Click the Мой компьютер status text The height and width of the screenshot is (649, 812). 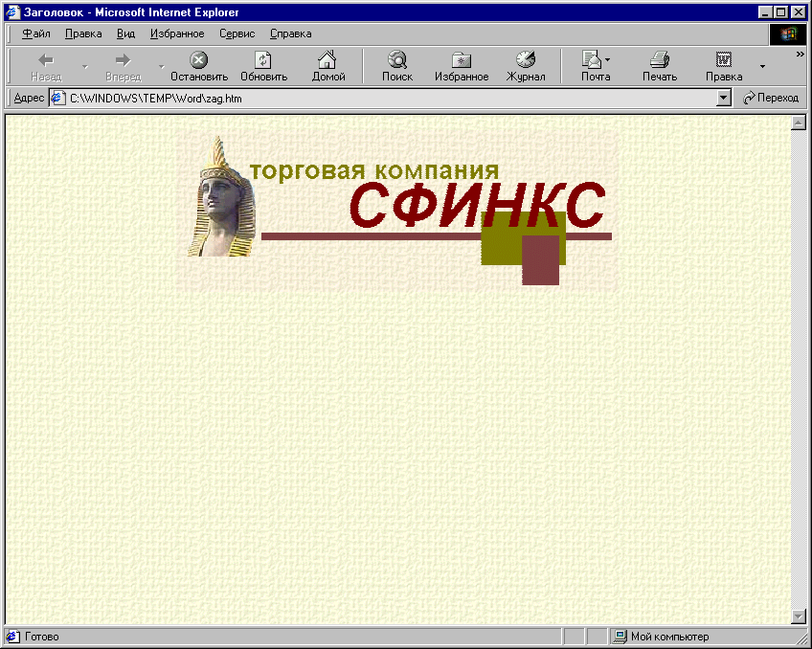[x=669, y=637]
